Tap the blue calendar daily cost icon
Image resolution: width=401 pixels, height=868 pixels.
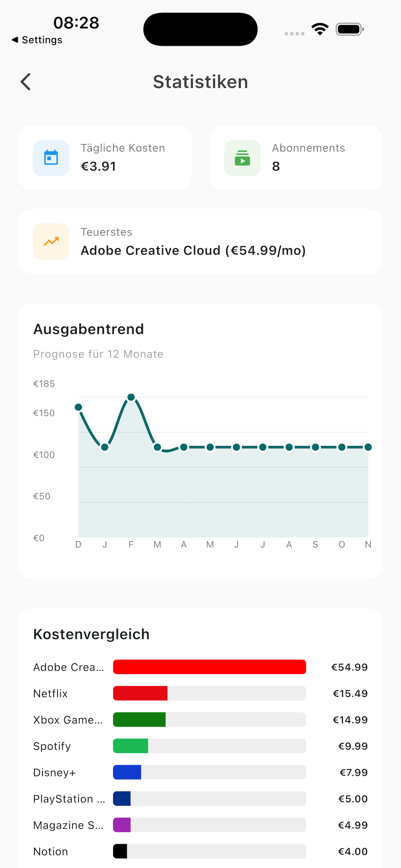pyautogui.click(x=51, y=158)
